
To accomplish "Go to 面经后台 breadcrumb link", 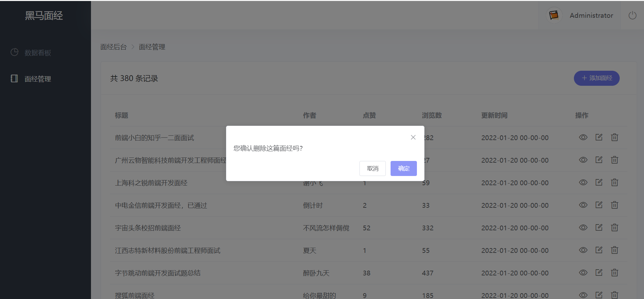I will [114, 47].
